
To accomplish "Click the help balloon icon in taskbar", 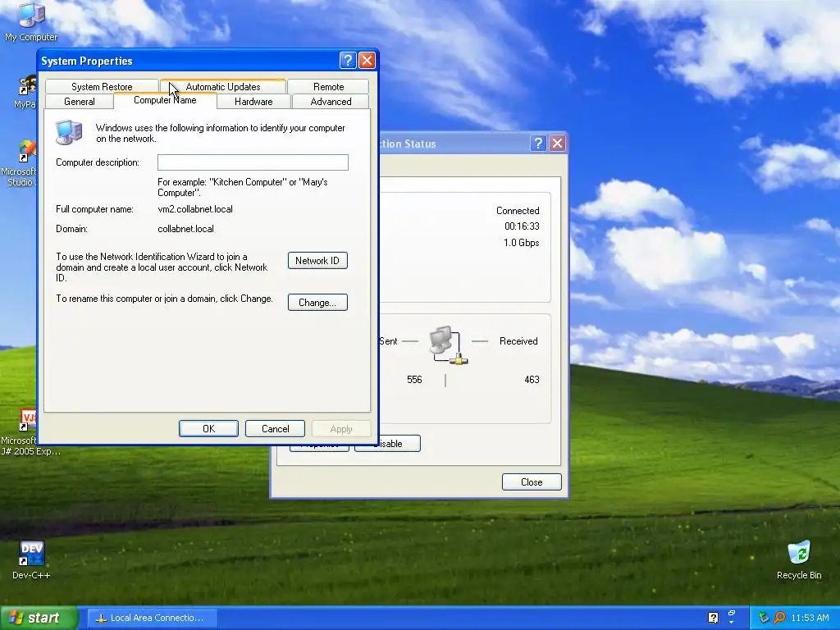I will pyautogui.click(x=713, y=618).
